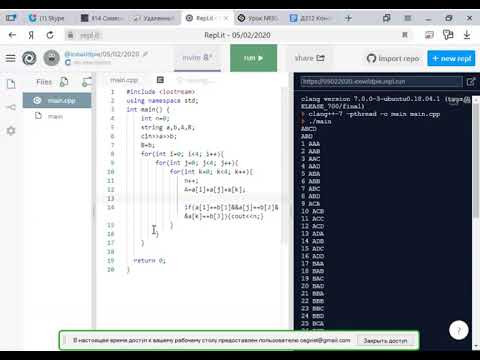Viewport: 480px width, 360px height.
Task: Click the "int n=0;" code line
Action: pyautogui.click(x=155, y=118)
